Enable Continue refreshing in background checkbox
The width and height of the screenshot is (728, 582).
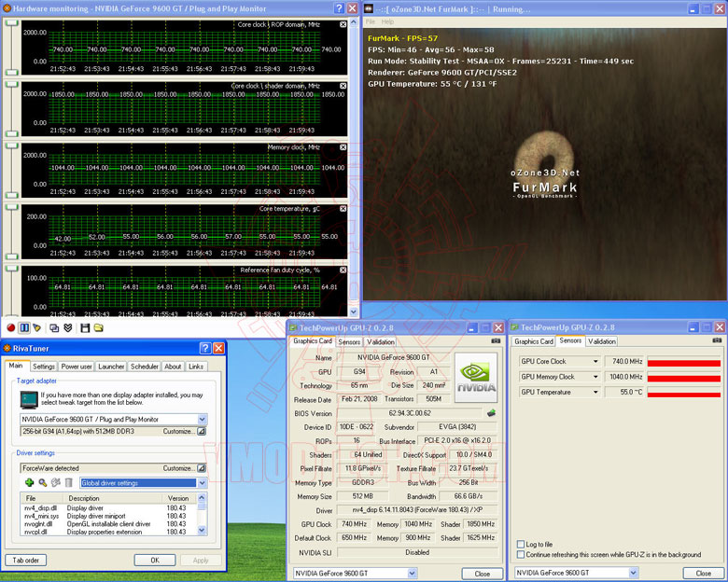(521, 554)
